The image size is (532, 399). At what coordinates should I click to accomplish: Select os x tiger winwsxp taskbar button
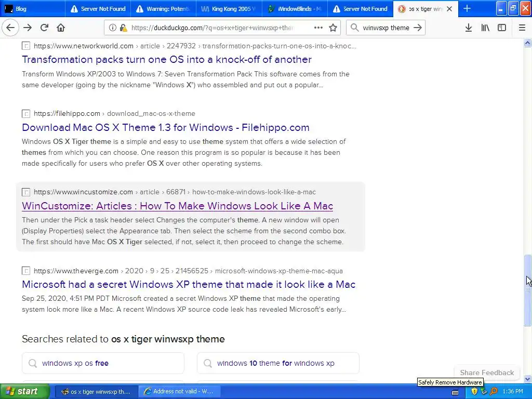click(96, 392)
